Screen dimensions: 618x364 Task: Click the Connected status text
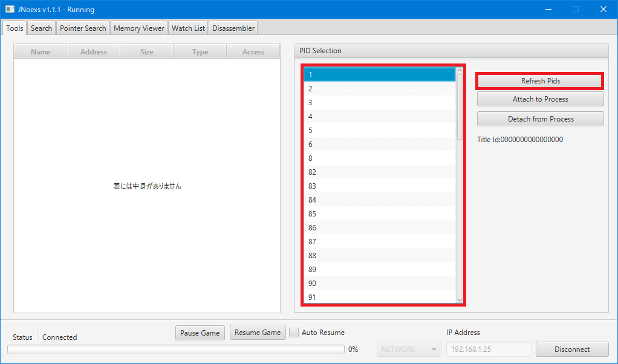[59, 337]
